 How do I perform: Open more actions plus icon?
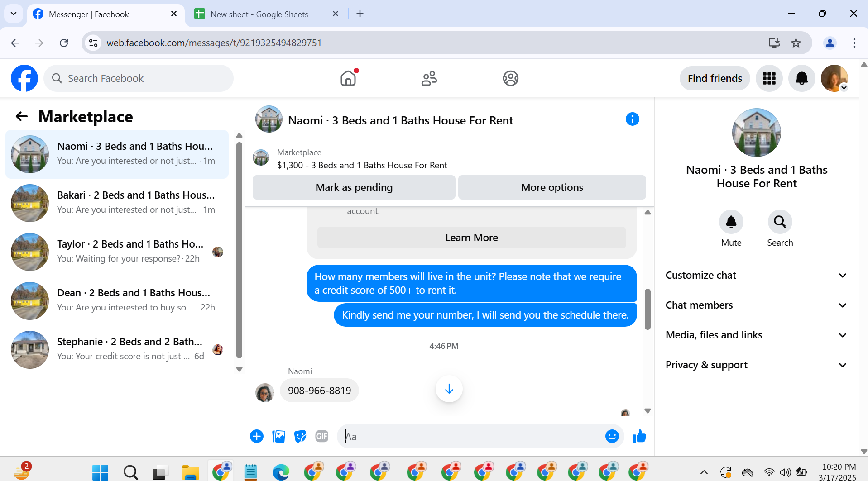[257, 436]
